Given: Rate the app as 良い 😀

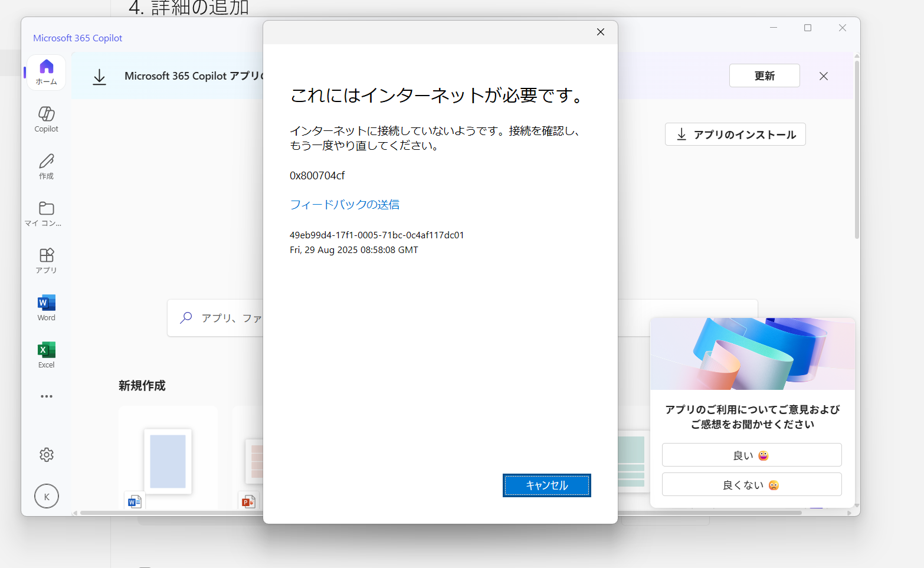Looking at the screenshot, I should pos(751,455).
